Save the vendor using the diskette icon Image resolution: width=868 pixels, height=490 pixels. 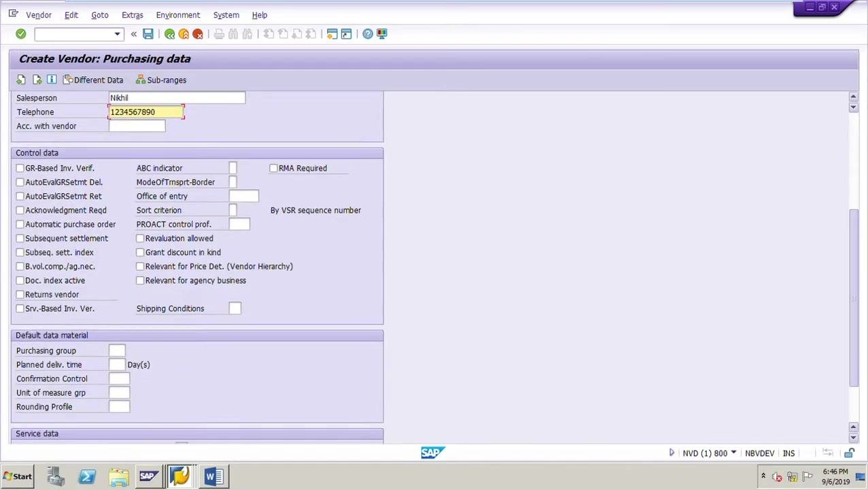[x=148, y=34]
